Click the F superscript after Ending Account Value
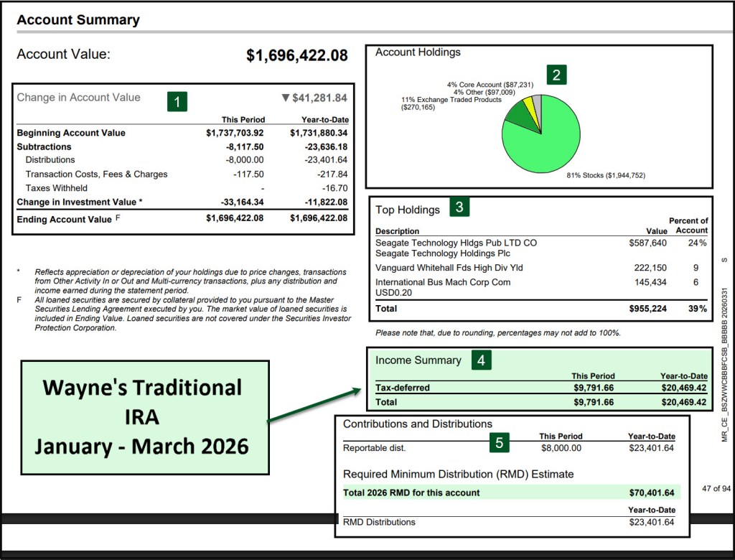The width and height of the screenshot is (735, 560). (x=118, y=217)
